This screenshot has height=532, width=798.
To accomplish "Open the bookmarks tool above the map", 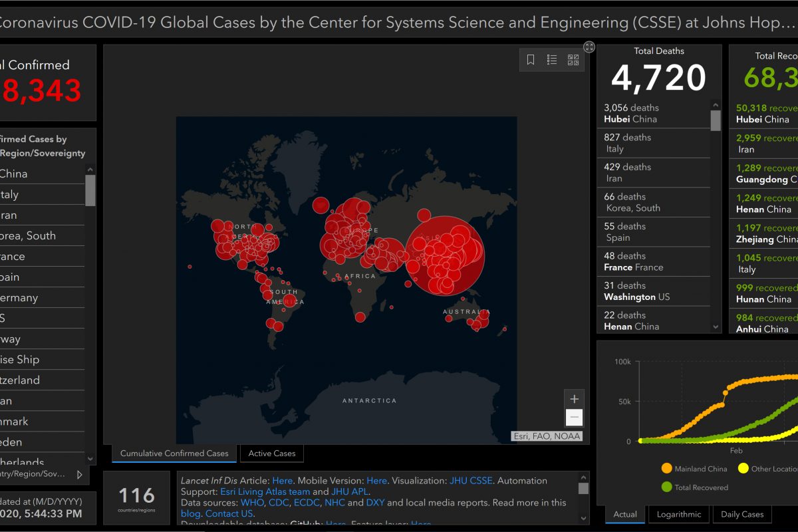I will pos(530,60).
